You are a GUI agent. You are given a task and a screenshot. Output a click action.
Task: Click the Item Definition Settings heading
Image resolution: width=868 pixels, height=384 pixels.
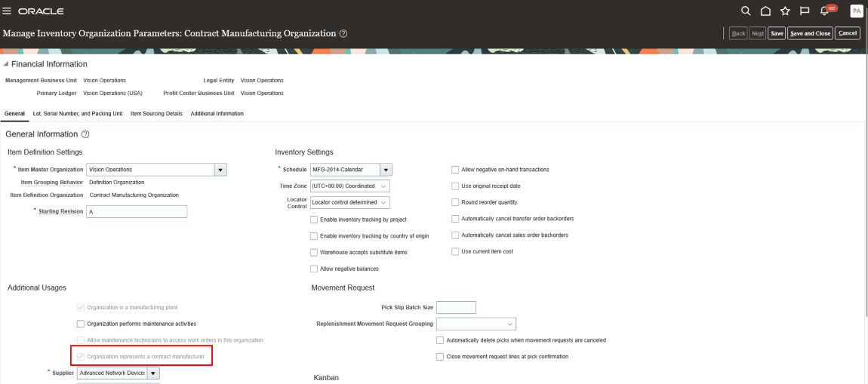(x=45, y=152)
